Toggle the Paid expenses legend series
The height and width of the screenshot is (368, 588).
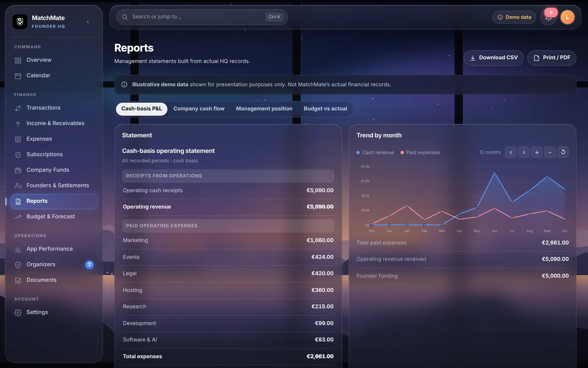[420, 152]
